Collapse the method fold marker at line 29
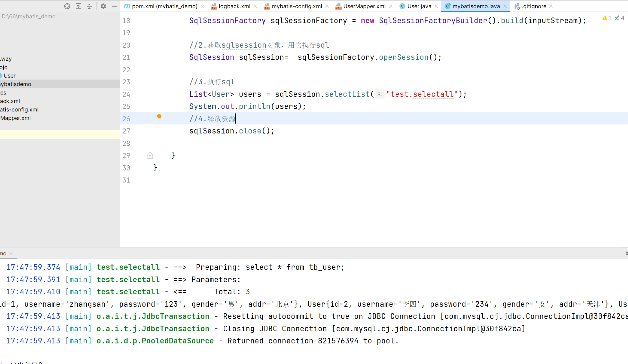The width and height of the screenshot is (628, 364). (x=150, y=155)
